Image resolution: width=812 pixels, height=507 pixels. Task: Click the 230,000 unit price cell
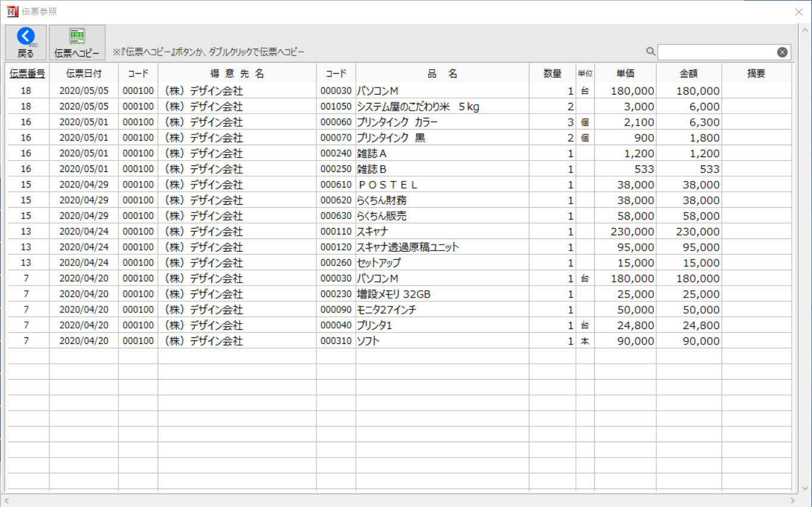click(x=626, y=231)
